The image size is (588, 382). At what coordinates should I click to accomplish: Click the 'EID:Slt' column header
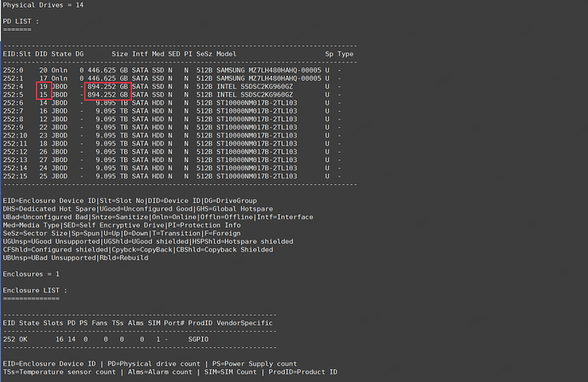click(17, 53)
